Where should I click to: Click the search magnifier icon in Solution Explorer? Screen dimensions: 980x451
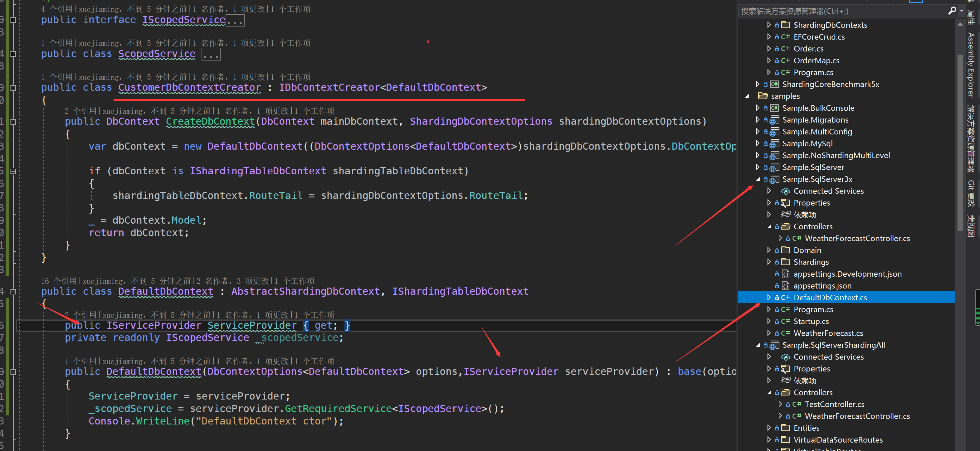click(x=952, y=11)
